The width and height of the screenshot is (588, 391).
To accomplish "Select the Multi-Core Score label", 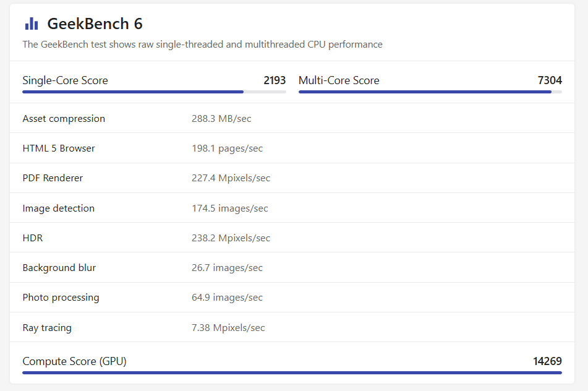I will coord(339,80).
